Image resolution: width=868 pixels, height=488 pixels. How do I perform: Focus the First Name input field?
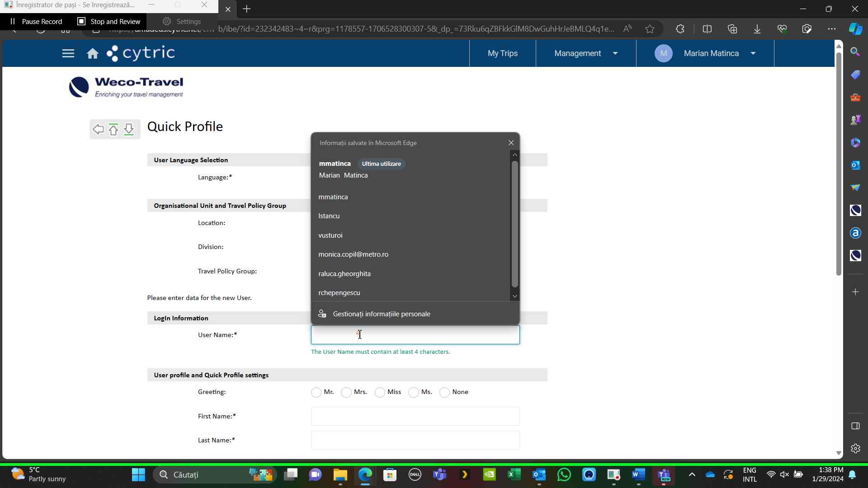pos(415,416)
